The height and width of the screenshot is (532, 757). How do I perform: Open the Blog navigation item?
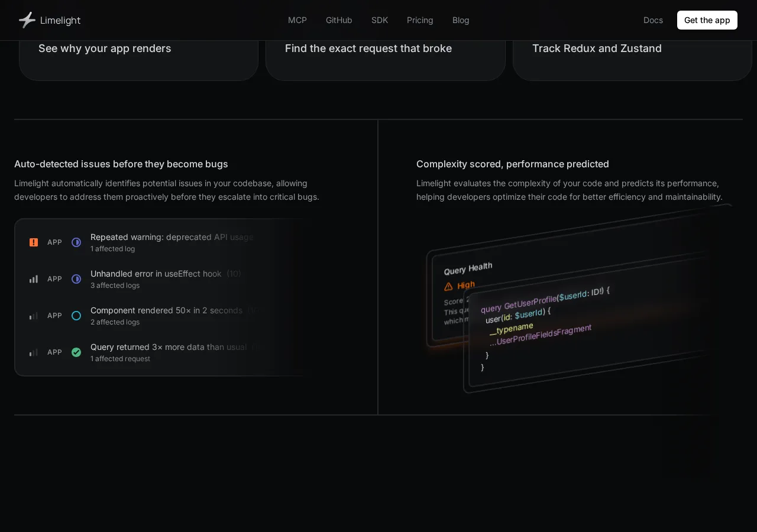[x=461, y=20]
